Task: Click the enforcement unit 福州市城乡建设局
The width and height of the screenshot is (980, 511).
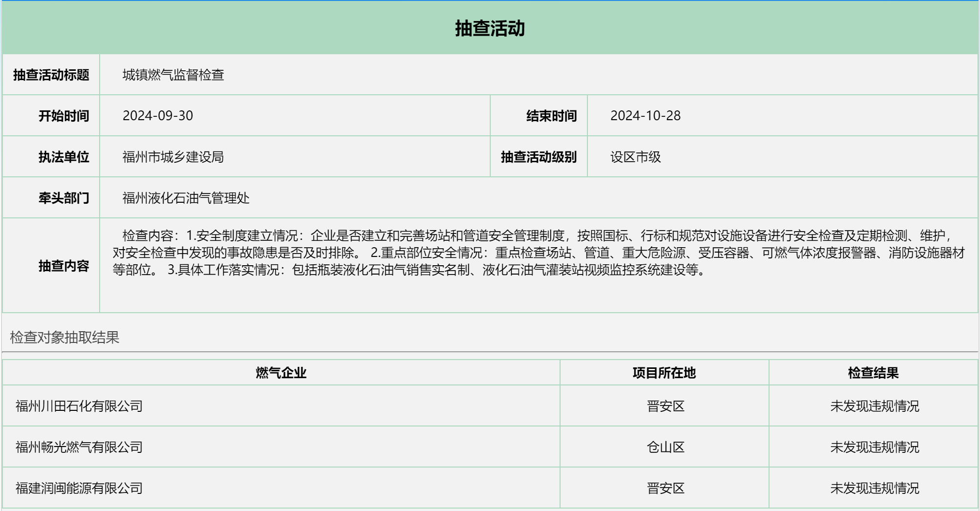Action: pyautogui.click(x=172, y=156)
